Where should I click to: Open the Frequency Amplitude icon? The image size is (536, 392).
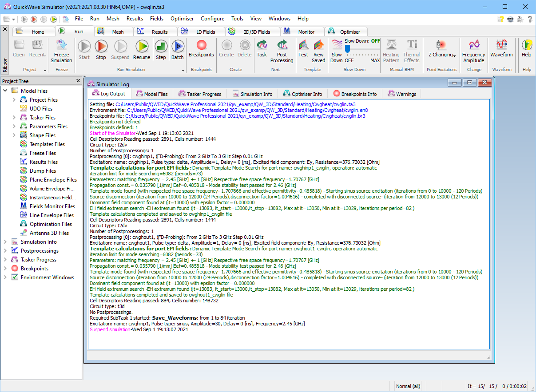474,45
